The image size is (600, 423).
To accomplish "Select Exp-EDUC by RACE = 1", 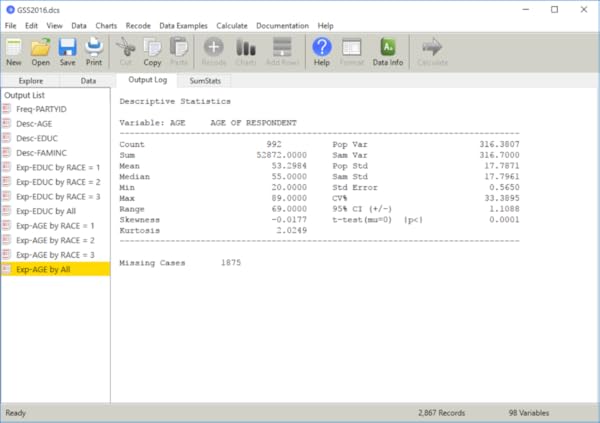I will pyautogui.click(x=58, y=167).
